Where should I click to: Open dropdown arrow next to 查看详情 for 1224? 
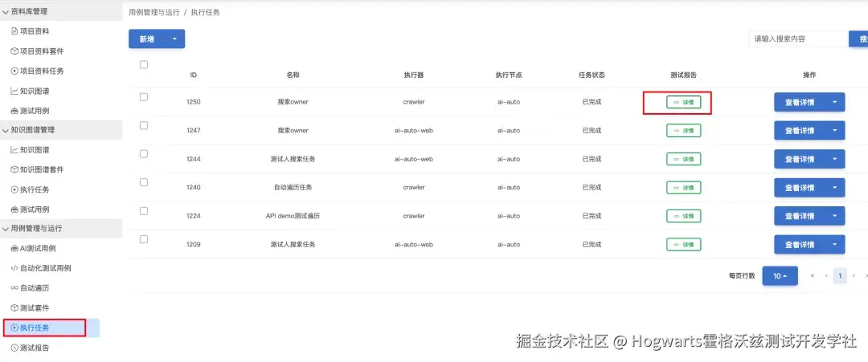(834, 216)
